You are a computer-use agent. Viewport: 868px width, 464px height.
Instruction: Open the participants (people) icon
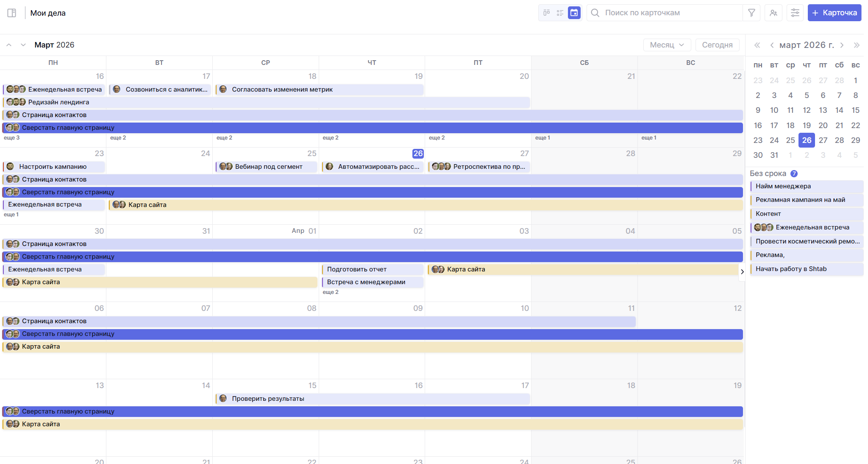point(773,13)
